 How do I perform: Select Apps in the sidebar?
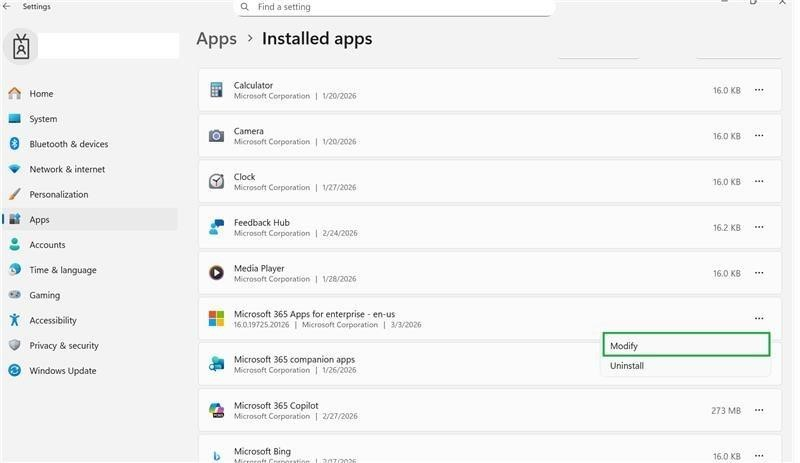[90, 220]
